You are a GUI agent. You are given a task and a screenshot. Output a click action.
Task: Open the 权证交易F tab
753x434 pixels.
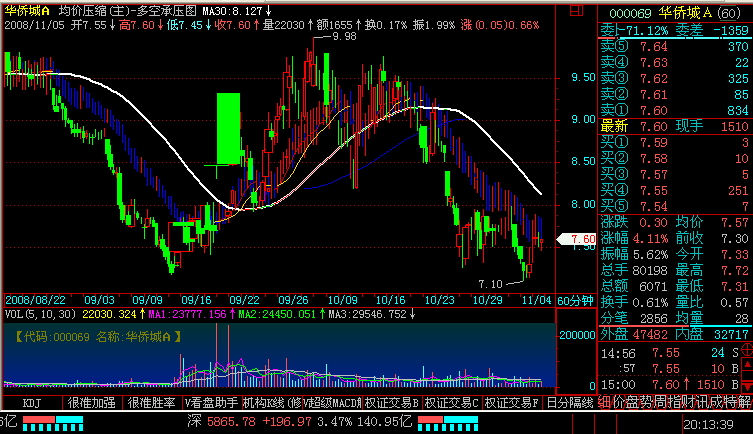pos(511,403)
